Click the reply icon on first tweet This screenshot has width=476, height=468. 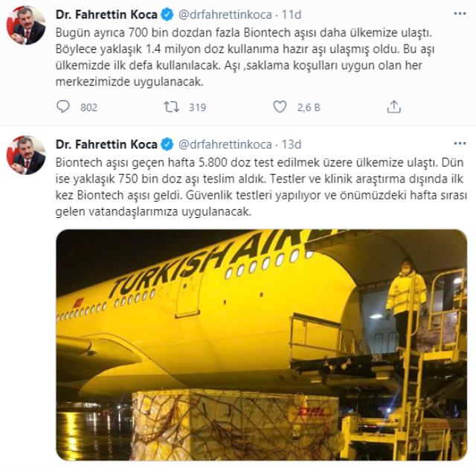pos(62,107)
